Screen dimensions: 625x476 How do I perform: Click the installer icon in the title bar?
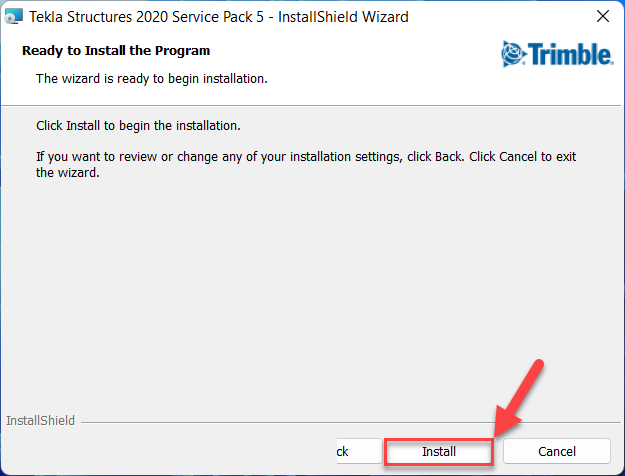(x=14, y=17)
